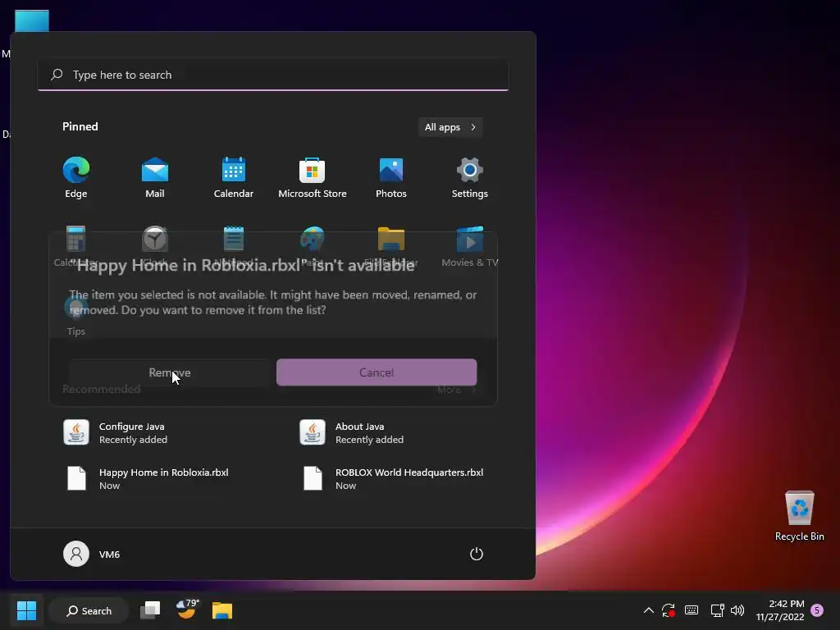Open the Settings gear app
Screen dimensions: 840x630
tap(470, 178)
